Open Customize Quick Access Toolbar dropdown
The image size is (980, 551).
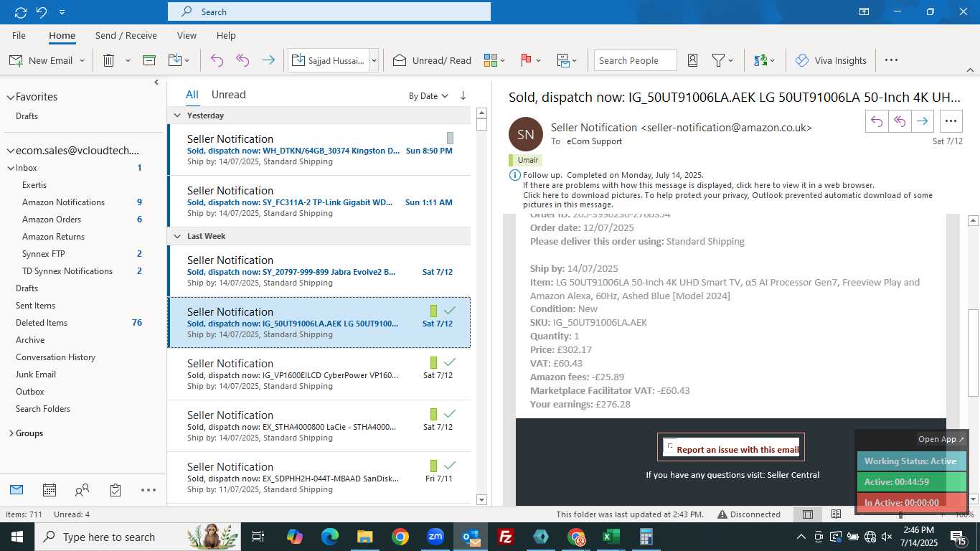point(62,12)
